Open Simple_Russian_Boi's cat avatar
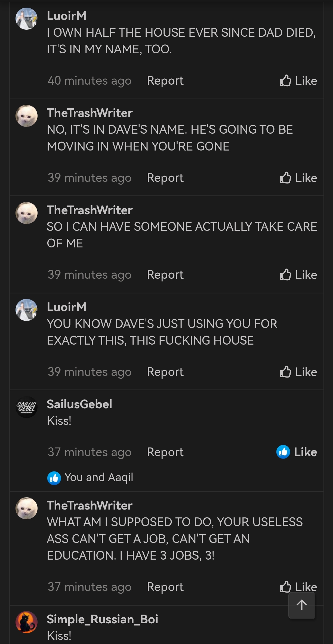333x644 pixels. (26, 622)
